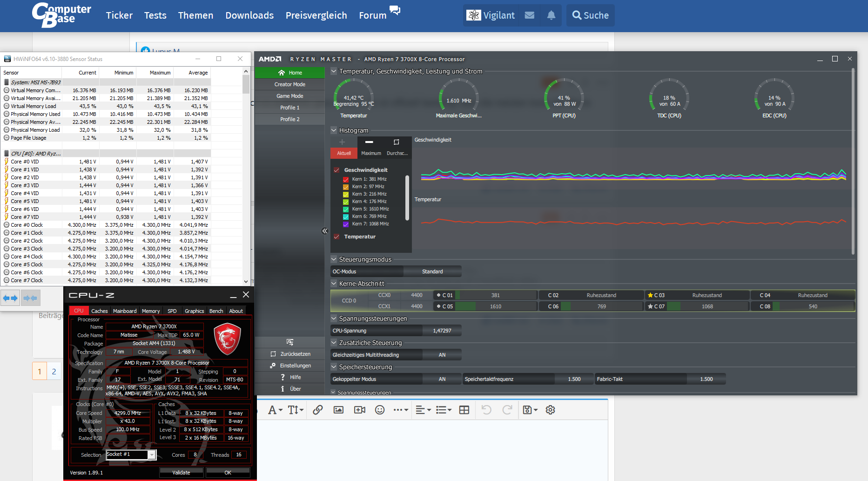Click the forum chat bubbles icon

pyautogui.click(x=395, y=10)
